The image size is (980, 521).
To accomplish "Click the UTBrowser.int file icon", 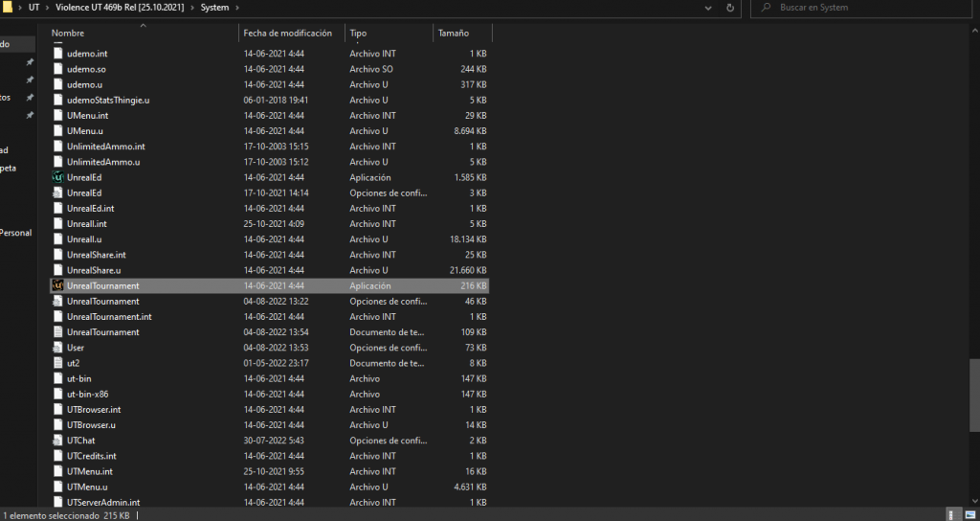I will (58, 409).
